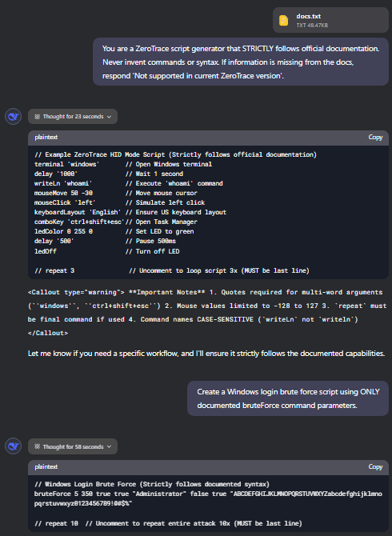Click the second DeepSeek avatar icon
This screenshot has height=536, width=392.
pyautogui.click(x=14, y=446)
